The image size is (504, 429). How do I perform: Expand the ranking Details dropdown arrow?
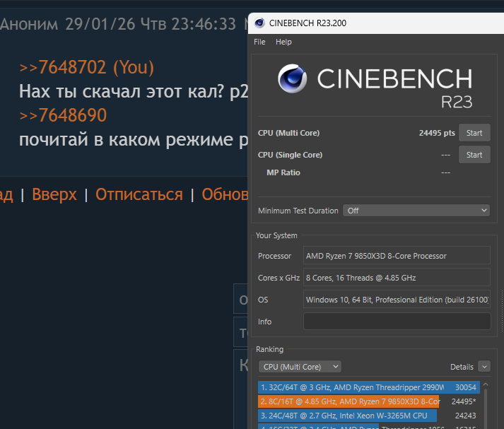click(x=484, y=367)
